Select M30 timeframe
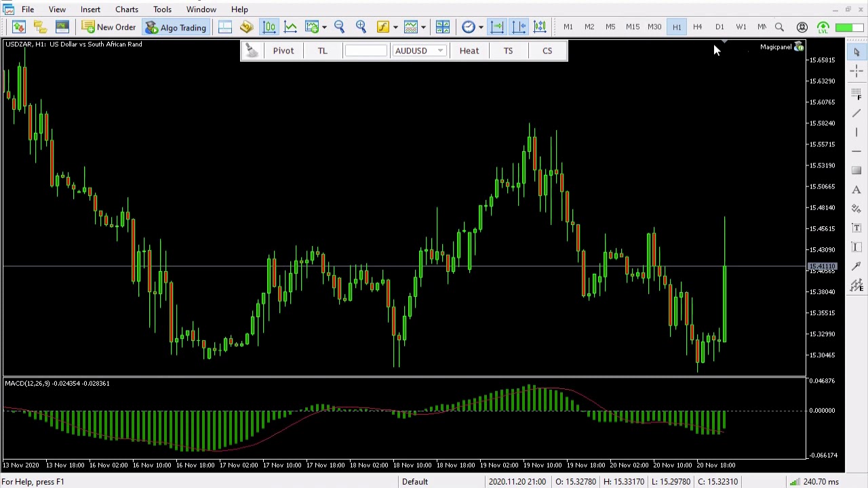 [x=654, y=27]
